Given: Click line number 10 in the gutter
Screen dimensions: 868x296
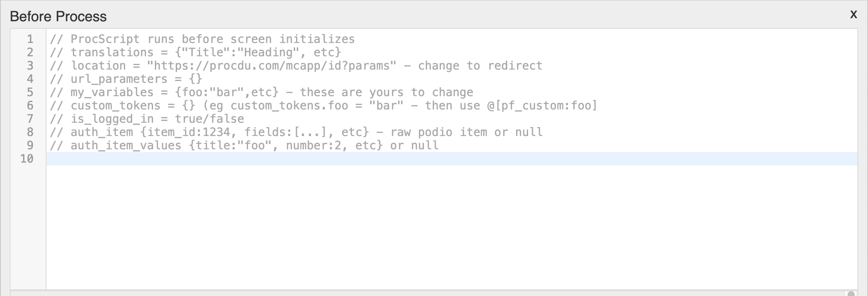Looking at the screenshot, I should (x=27, y=159).
